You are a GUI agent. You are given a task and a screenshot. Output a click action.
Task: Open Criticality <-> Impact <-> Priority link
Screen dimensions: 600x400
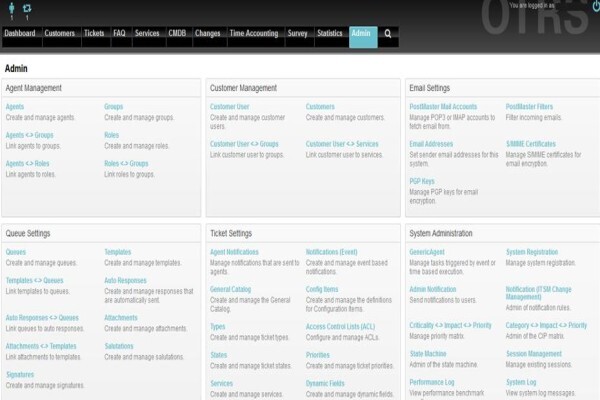(x=450, y=325)
